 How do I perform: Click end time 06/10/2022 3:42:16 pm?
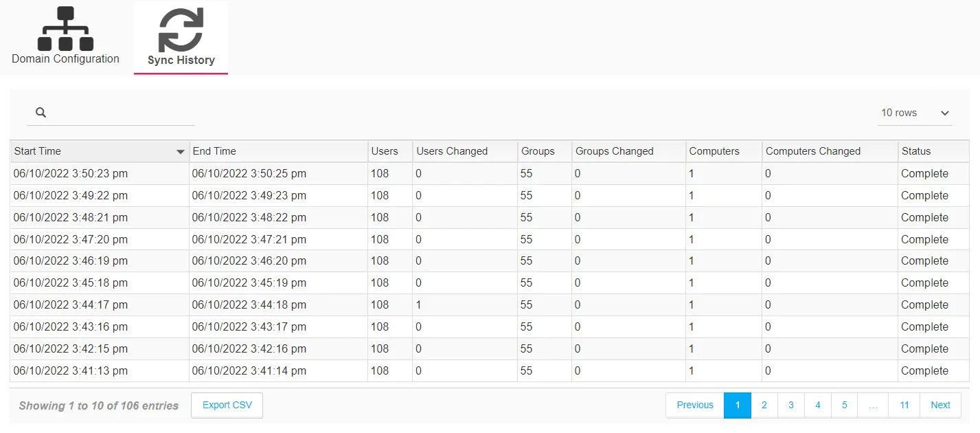(249, 349)
